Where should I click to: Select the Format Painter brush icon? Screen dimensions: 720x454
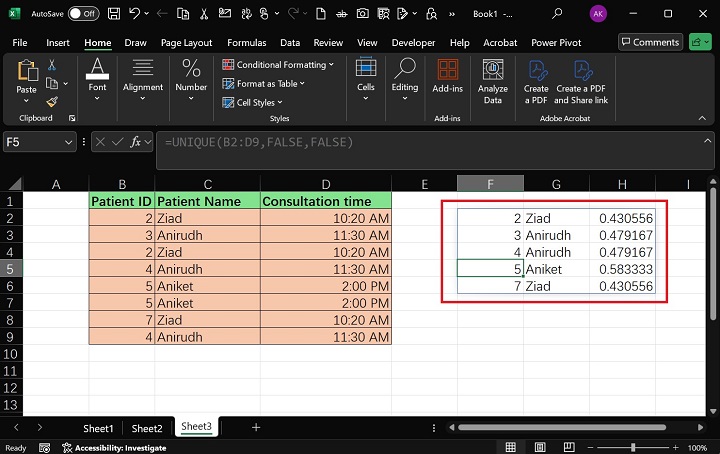[x=52, y=102]
